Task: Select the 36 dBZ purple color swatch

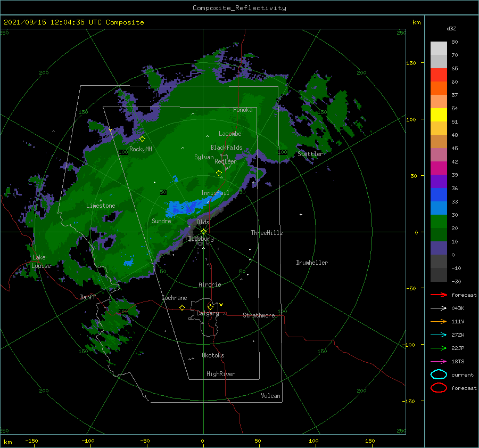Action: pos(439,181)
